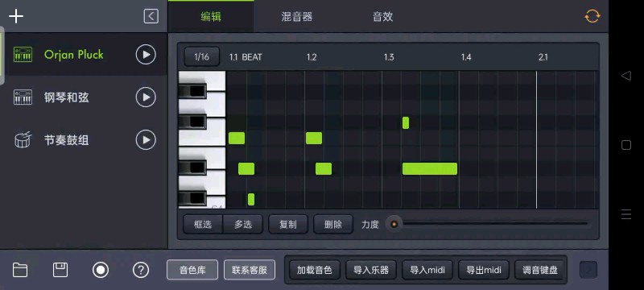Add a new track with plus icon
This screenshot has height=290, width=644.
pyautogui.click(x=16, y=16)
